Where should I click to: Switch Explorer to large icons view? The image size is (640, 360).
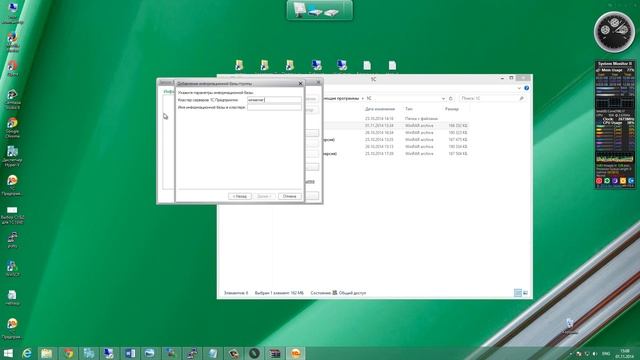click(525, 293)
